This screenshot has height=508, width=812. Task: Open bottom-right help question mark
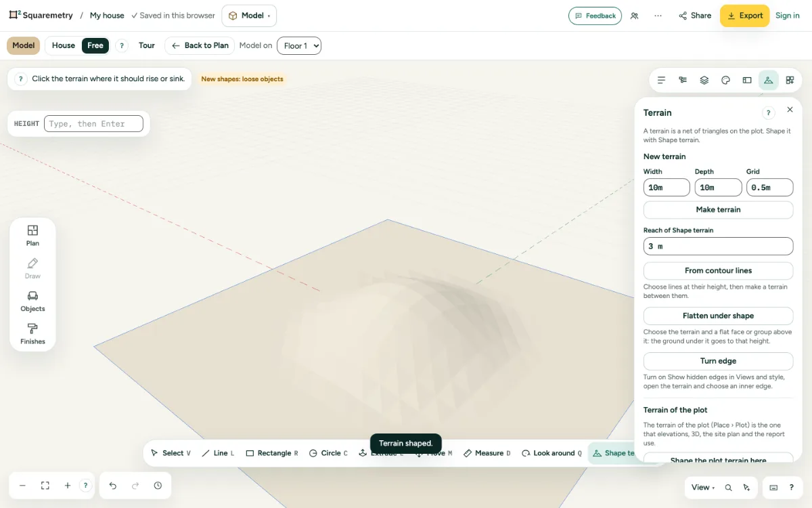[792, 488]
